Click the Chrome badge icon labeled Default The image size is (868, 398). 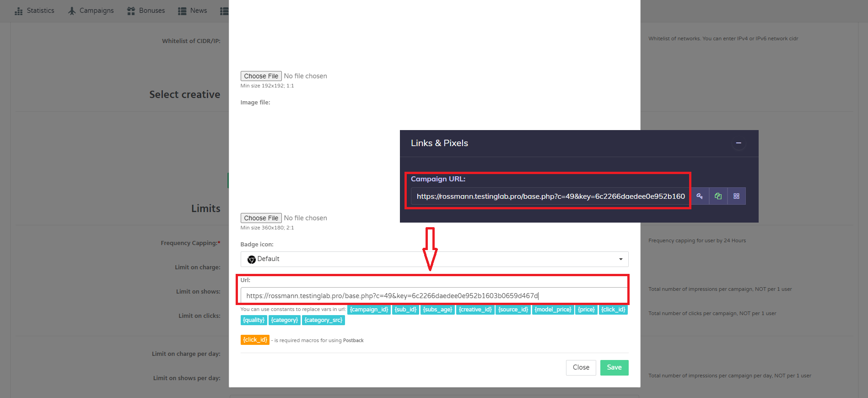pos(252,259)
